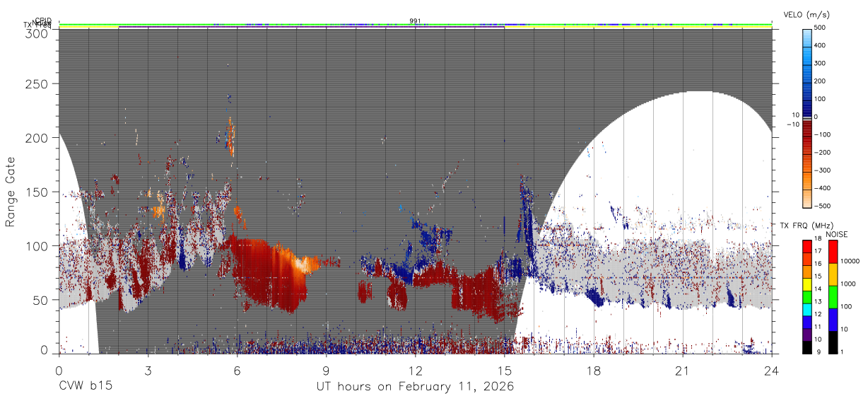868x401 pixels.
Task: Click the 'Range Gate' y-axis label
Action: click(11, 192)
